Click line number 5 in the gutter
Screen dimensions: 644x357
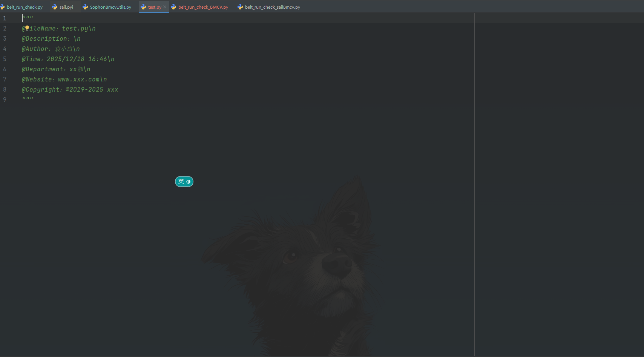pyautogui.click(x=5, y=59)
